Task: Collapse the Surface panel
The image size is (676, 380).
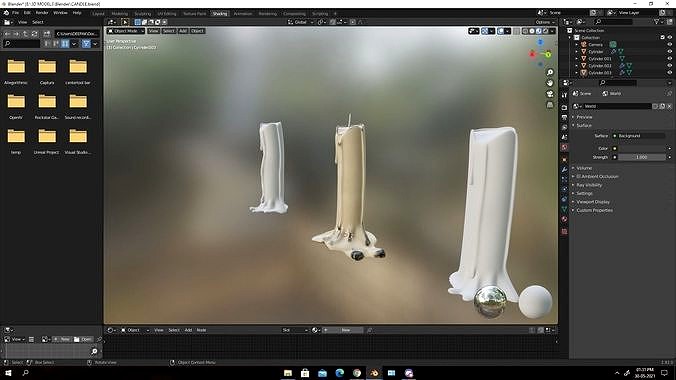Action: pyautogui.click(x=584, y=126)
